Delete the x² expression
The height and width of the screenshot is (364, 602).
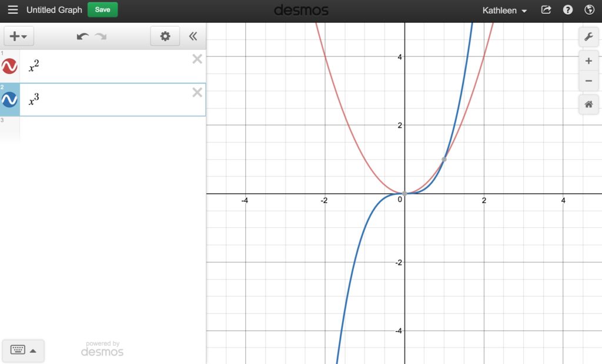(198, 59)
